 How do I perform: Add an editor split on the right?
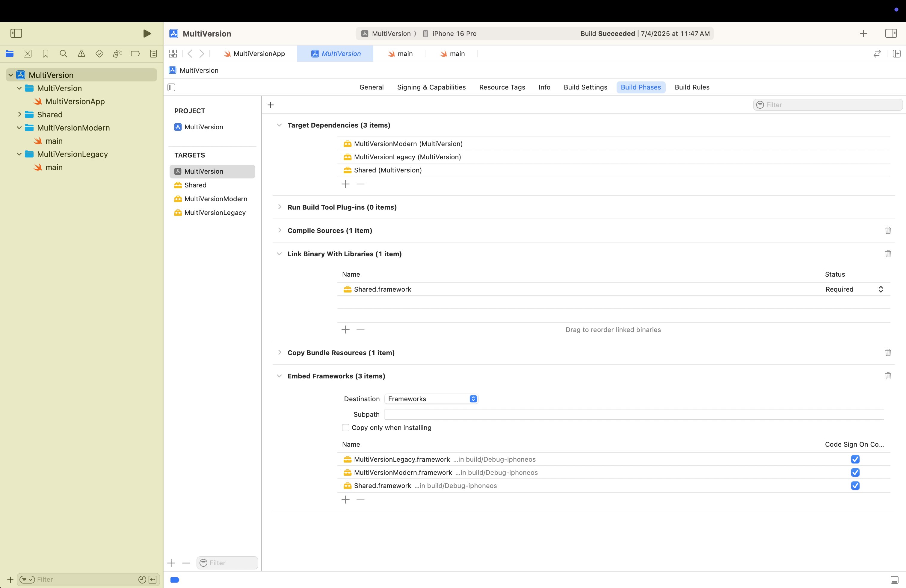(896, 54)
